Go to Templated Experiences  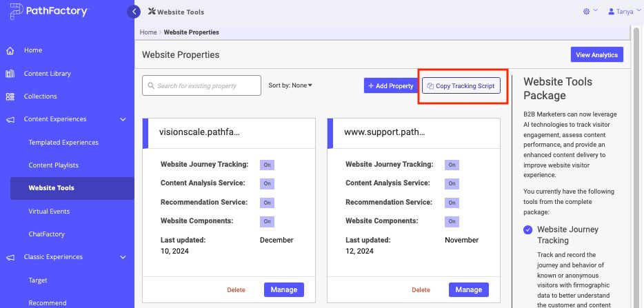point(63,143)
